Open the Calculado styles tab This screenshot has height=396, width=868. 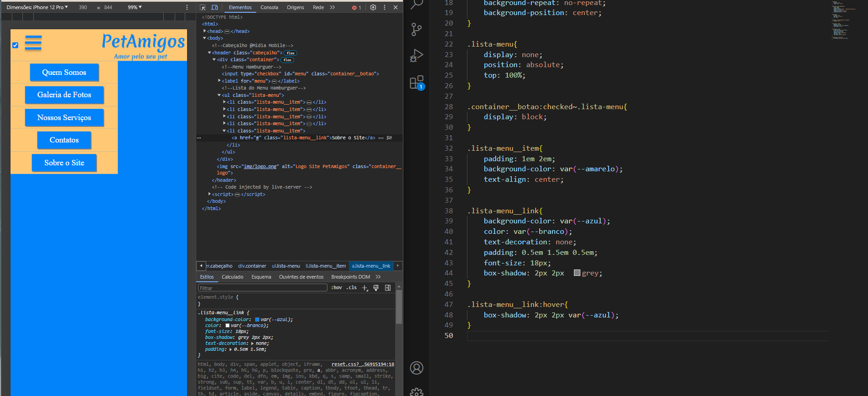point(232,277)
